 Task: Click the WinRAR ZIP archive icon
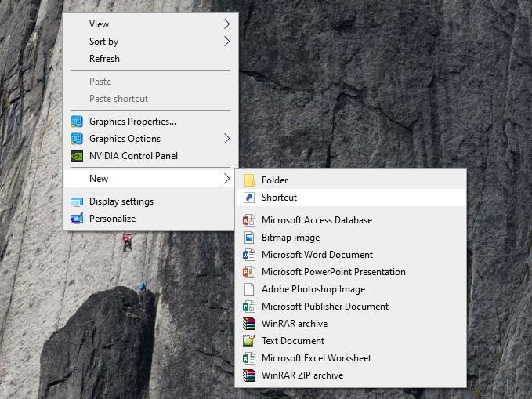[x=249, y=375]
